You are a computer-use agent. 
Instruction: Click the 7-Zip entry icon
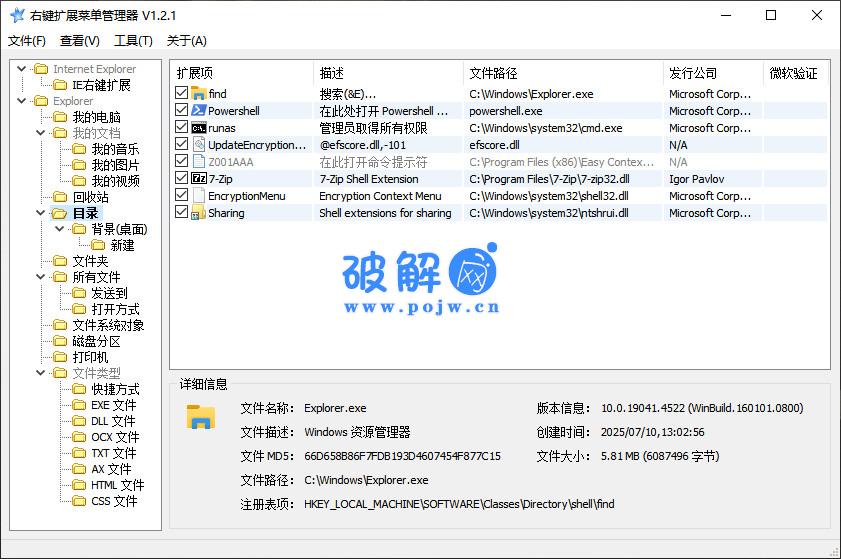199,179
